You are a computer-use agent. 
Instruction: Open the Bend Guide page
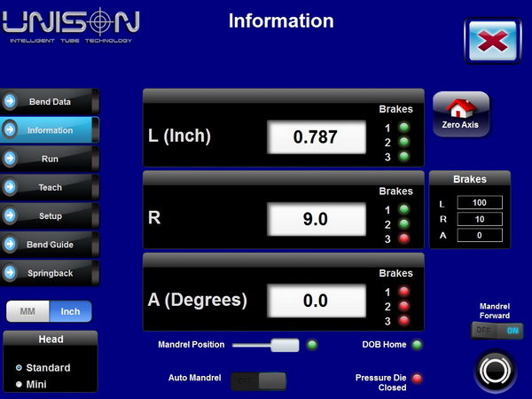(x=50, y=245)
